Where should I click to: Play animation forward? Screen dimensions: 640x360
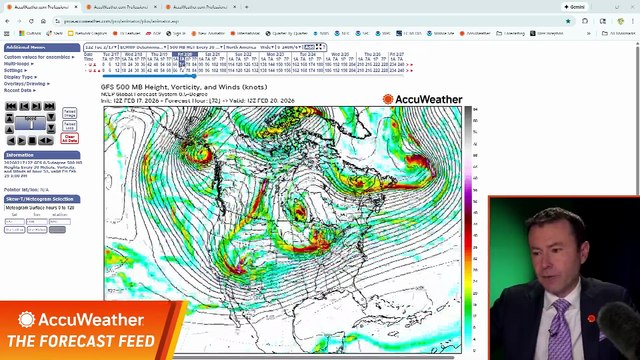21,141
